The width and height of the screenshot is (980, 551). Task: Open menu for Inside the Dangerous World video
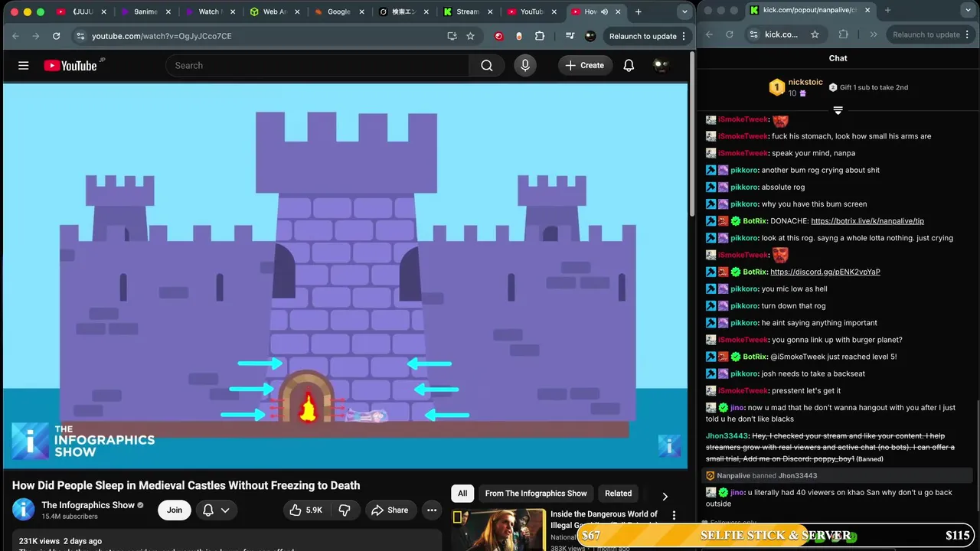pyautogui.click(x=674, y=516)
